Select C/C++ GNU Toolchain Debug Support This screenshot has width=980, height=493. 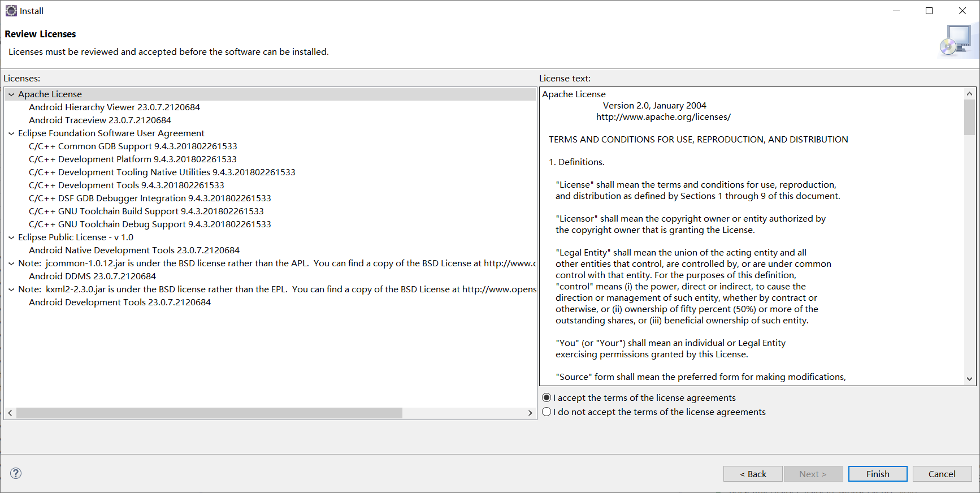[x=150, y=224]
